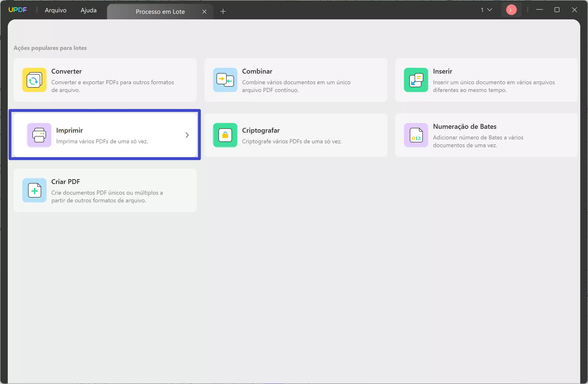The height and width of the screenshot is (384, 588).
Task: Click the Ajuda menu item
Action: tap(88, 10)
